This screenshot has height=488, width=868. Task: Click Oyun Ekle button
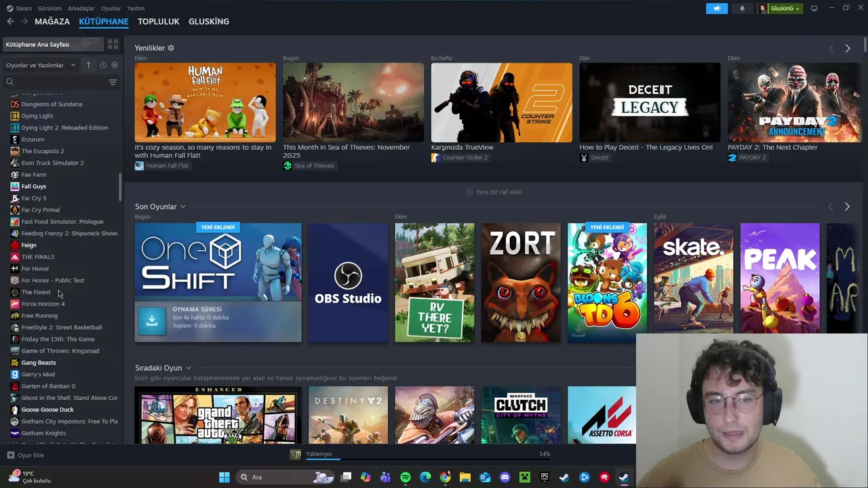click(x=26, y=455)
